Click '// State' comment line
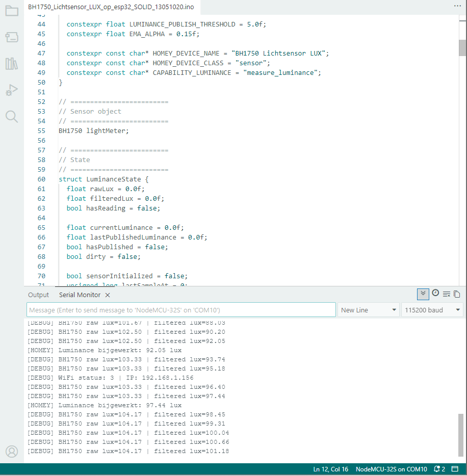The height and width of the screenshot is (476, 467). coord(74,160)
